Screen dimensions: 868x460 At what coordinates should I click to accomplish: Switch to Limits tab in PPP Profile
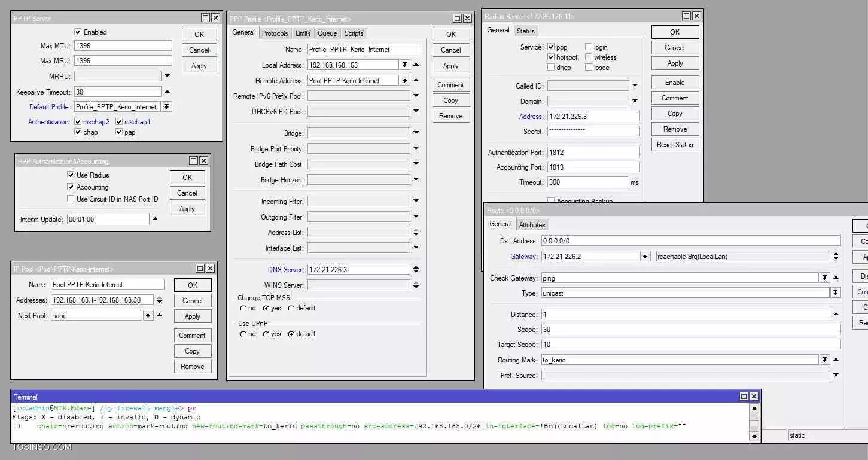coord(303,33)
